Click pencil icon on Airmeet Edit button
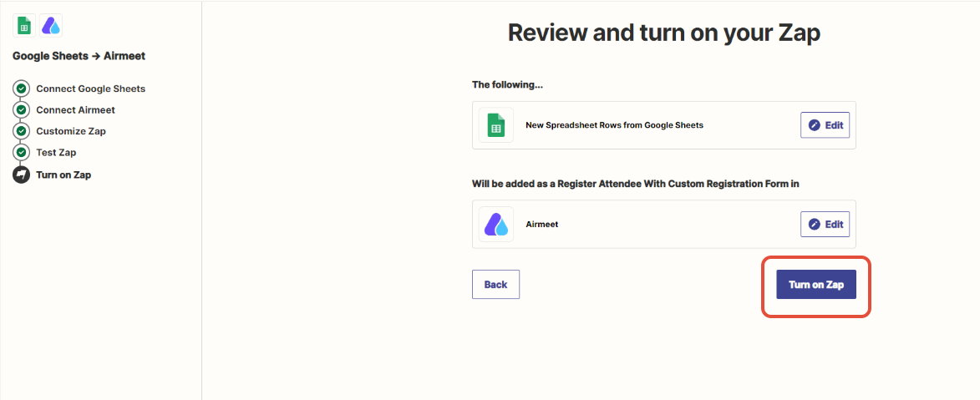980x400 pixels. [x=814, y=224]
